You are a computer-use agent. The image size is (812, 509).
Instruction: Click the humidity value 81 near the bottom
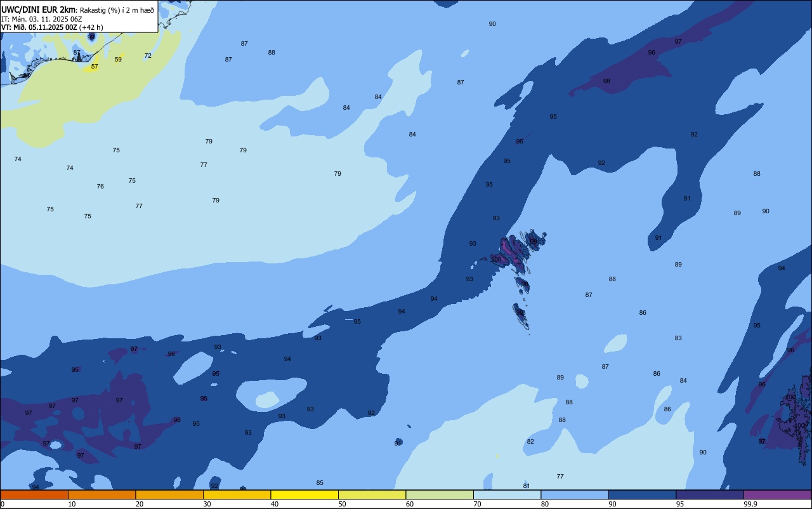(527, 486)
